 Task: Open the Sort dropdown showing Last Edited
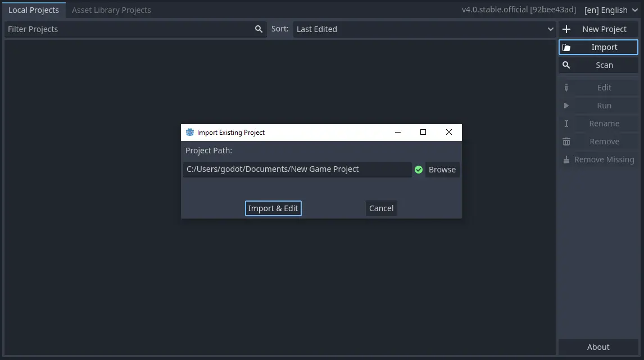coord(425,29)
